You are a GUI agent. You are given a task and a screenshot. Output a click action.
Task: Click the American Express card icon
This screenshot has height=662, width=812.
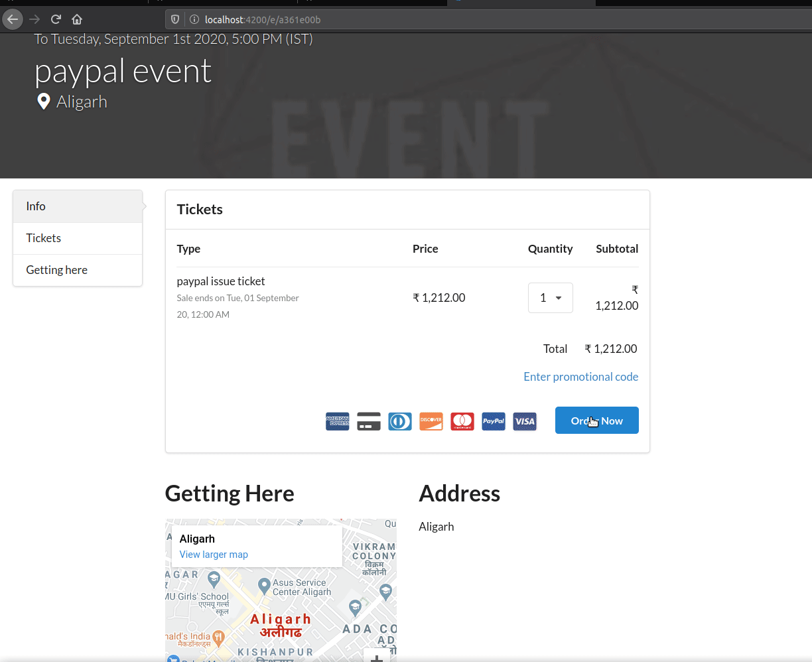click(338, 421)
